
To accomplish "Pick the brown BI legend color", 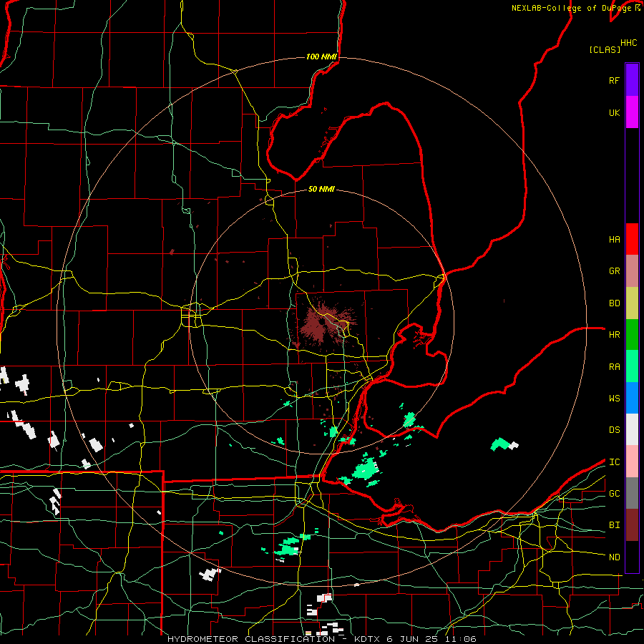I will click(632, 525).
